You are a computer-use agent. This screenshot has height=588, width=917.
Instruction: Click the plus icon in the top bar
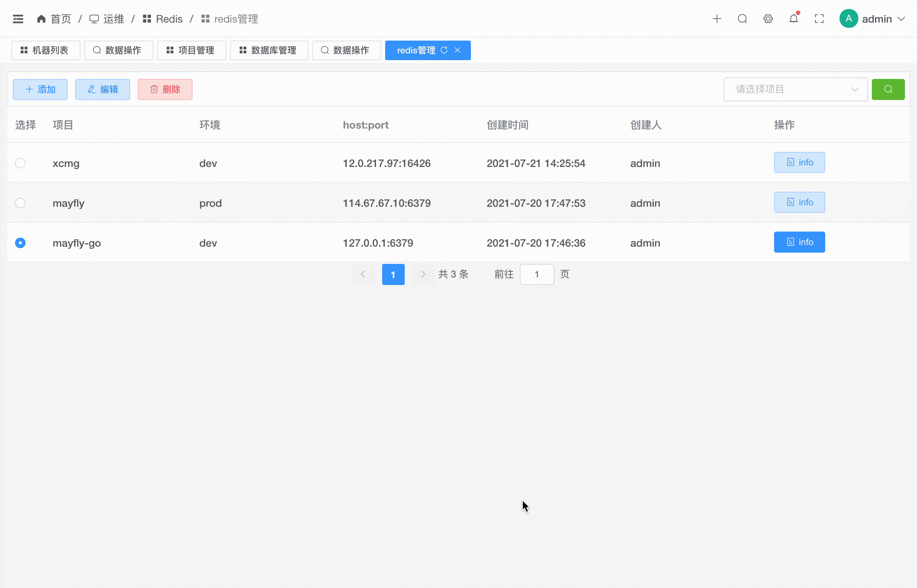click(717, 19)
